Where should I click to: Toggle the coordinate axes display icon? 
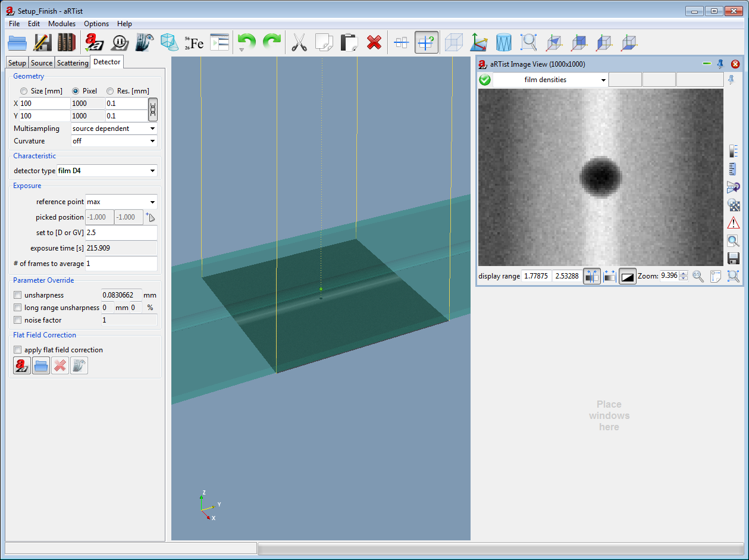click(479, 43)
